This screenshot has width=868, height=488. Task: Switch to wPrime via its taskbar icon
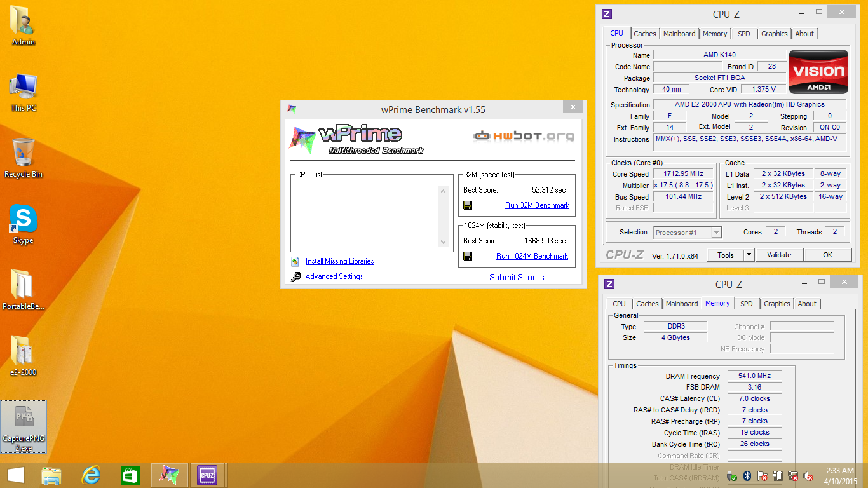(x=170, y=475)
